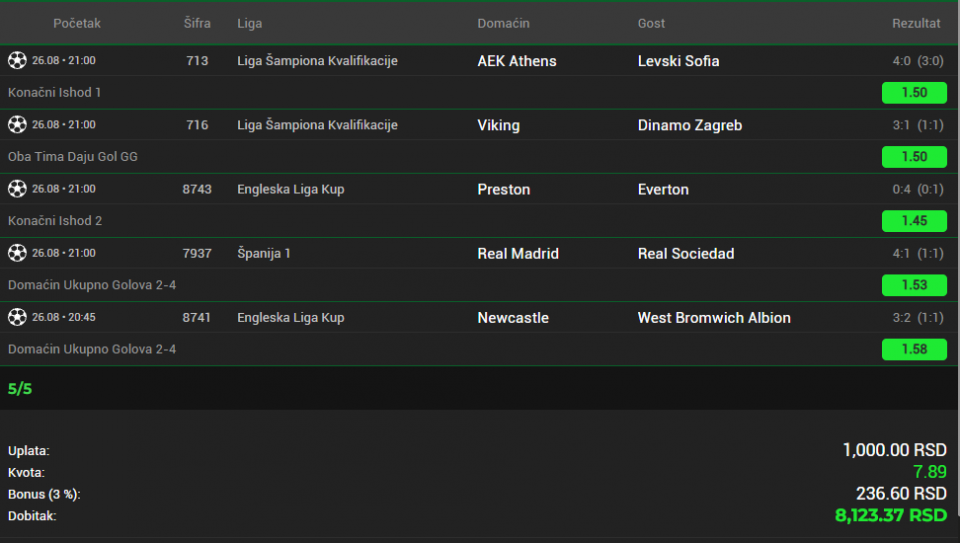Click the green 1.58 odds badge
Viewport: 960px width, 543px height.
point(914,349)
